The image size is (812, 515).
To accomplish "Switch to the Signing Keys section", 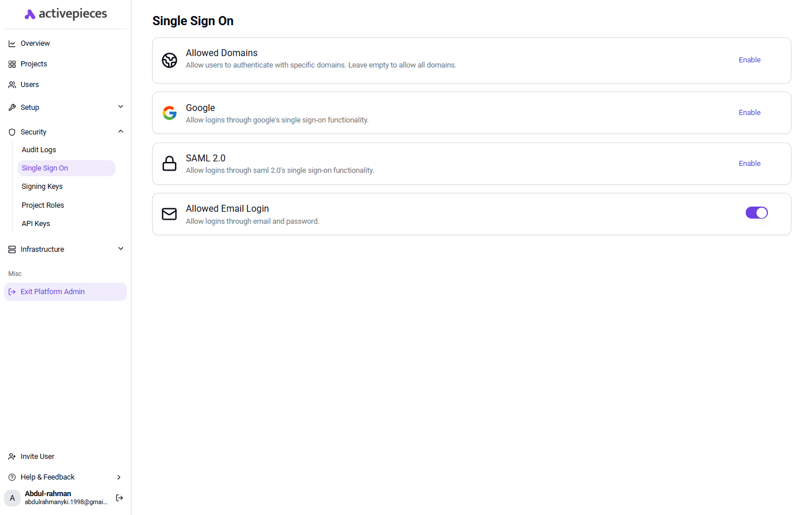I will pos(42,186).
